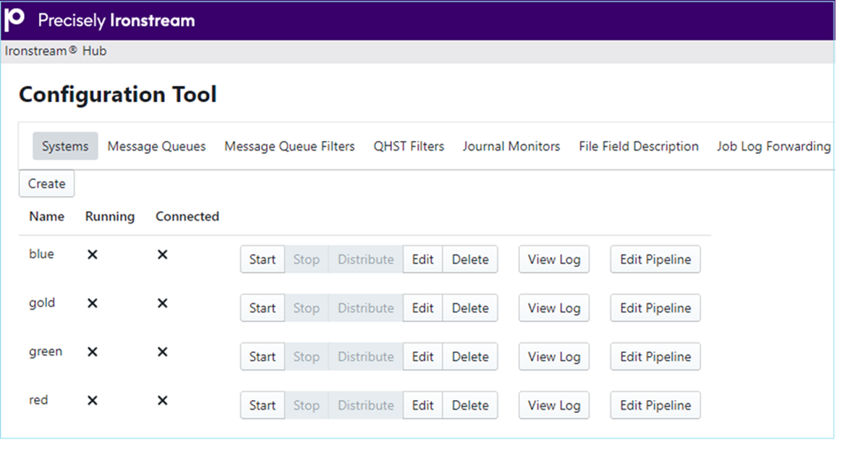Distribute the gold system
Viewport: 868px width, 463px height.
[x=366, y=307]
